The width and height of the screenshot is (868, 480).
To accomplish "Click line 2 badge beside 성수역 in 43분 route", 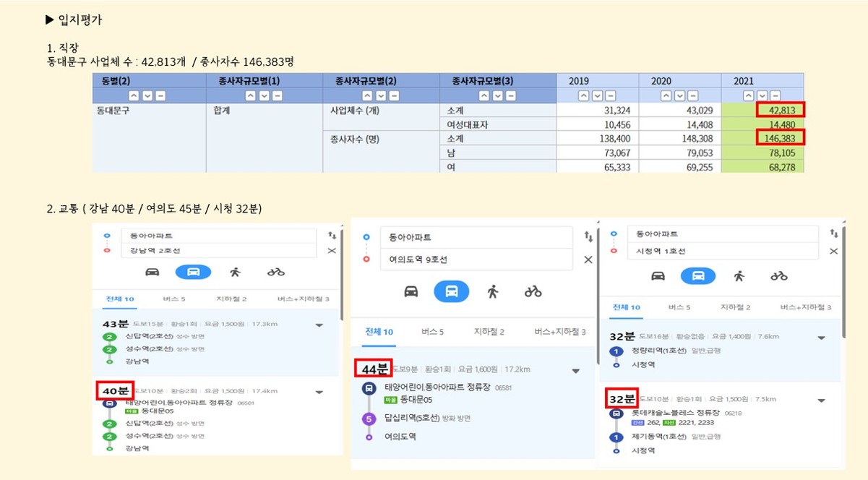I will tap(109, 349).
